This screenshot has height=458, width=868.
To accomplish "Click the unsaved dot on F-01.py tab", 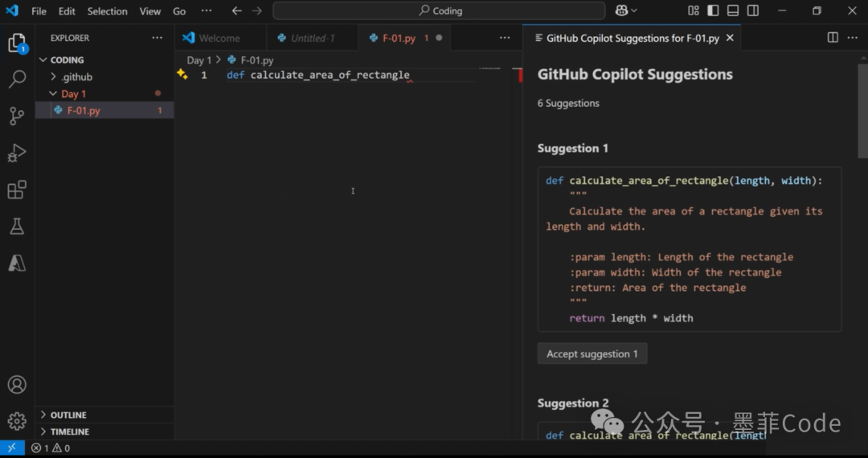I will coord(439,38).
